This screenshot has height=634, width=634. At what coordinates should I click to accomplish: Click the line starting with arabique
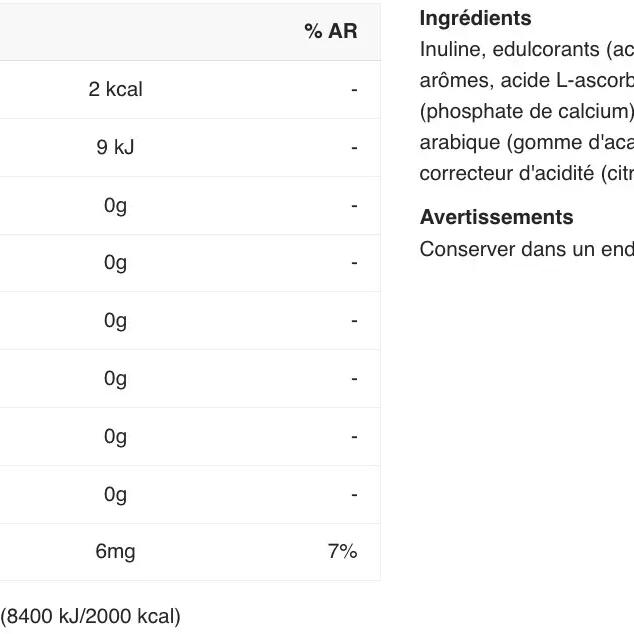[526, 142]
